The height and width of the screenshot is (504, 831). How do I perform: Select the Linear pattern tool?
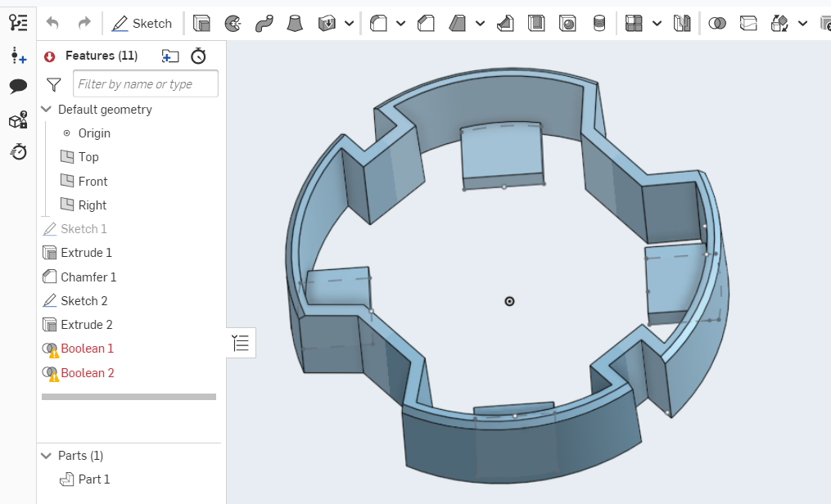[634, 23]
